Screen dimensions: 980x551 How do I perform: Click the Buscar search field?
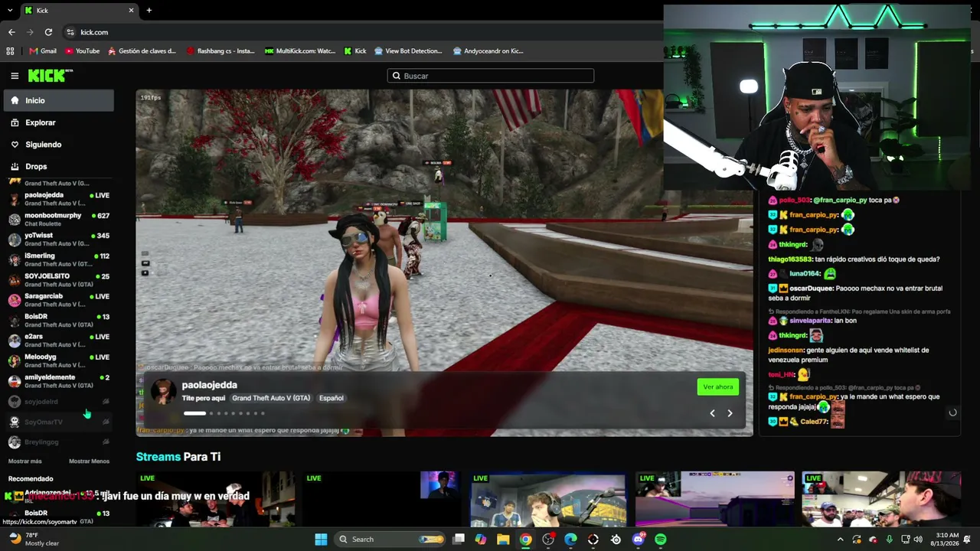point(491,76)
